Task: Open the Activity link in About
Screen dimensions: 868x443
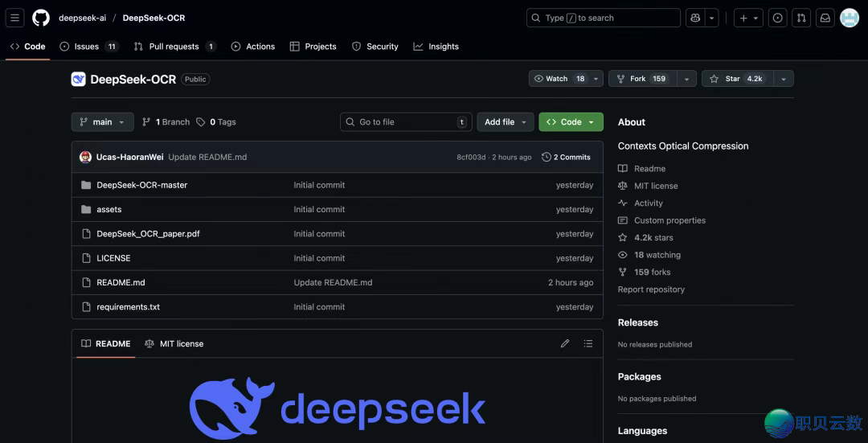Action: 641,203
